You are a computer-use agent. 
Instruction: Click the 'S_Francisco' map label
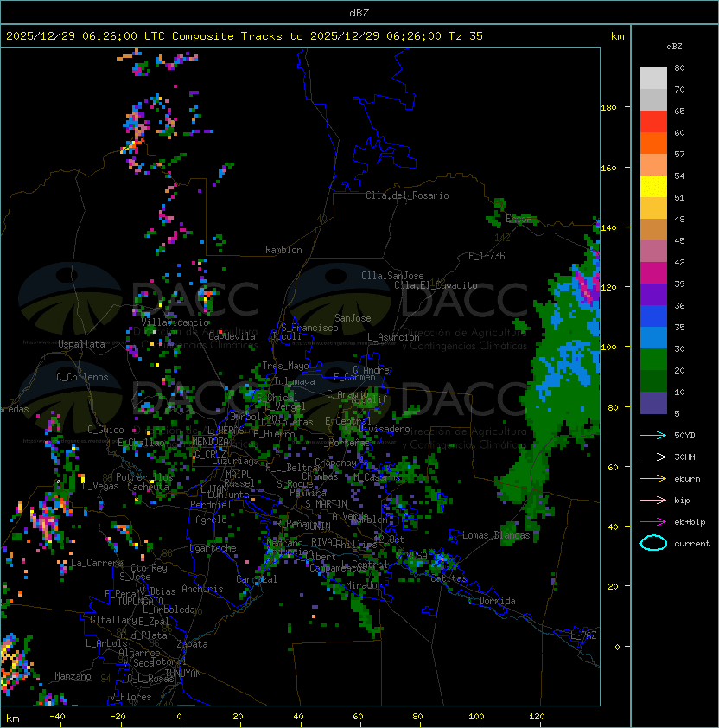309,328
